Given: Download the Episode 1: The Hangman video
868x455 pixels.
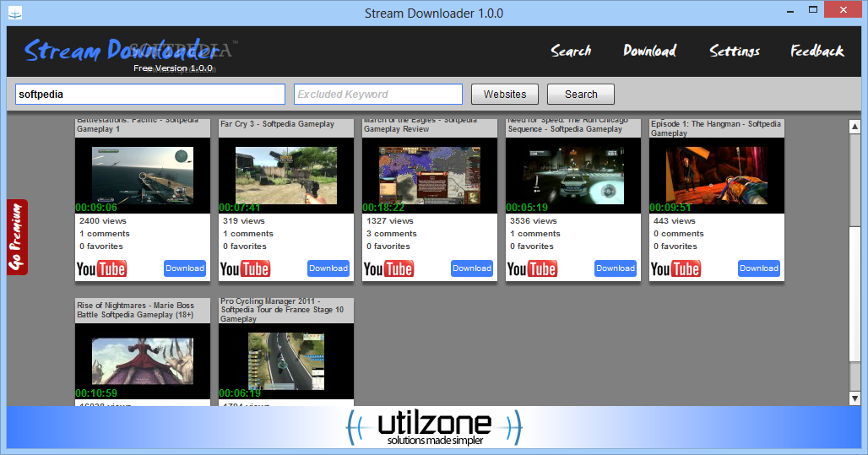Looking at the screenshot, I should [x=759, y=268].
